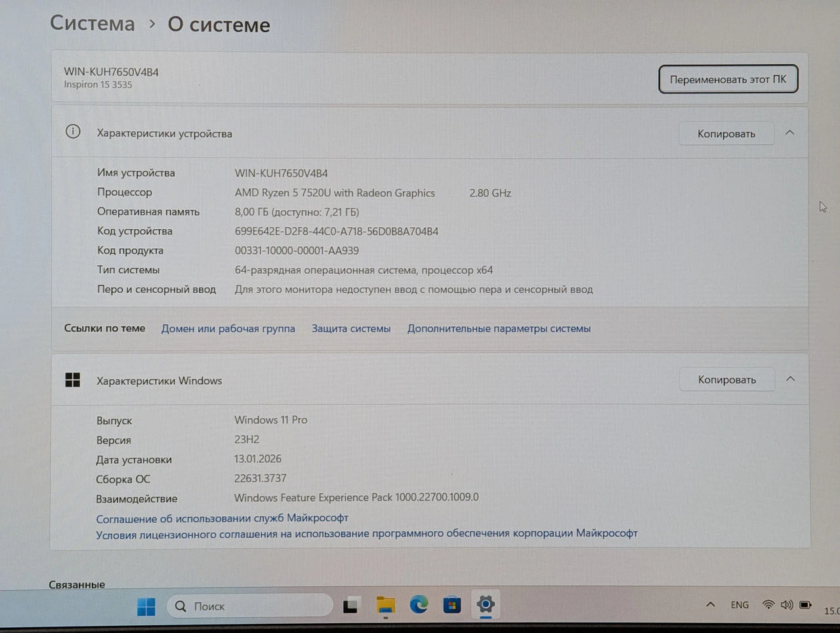840x633 pixels.
Task: Open Microsoft Edge from the taskbar
Action: [x=419, y=605]
